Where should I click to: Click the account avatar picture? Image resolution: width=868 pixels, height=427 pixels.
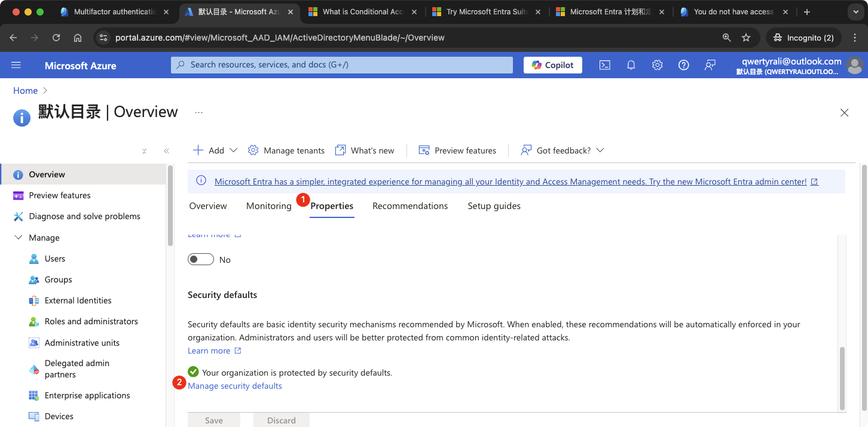tap(855, 65)
